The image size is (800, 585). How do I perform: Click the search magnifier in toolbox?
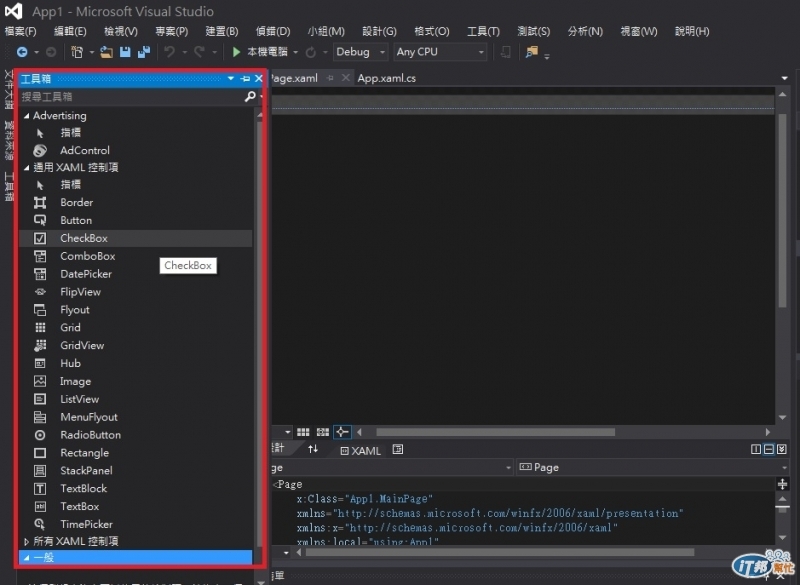pos(250,96)
